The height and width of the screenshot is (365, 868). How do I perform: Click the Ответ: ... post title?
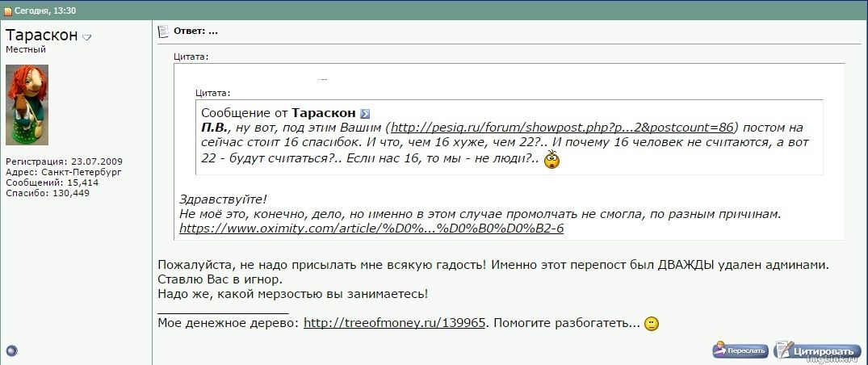coord(195,31)
